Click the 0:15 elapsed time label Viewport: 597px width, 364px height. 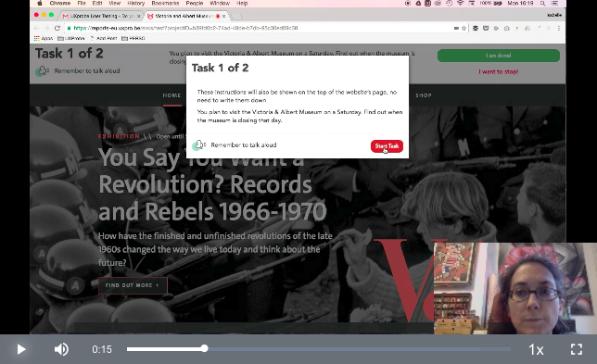pyautogui.click(x=102, y=349)
